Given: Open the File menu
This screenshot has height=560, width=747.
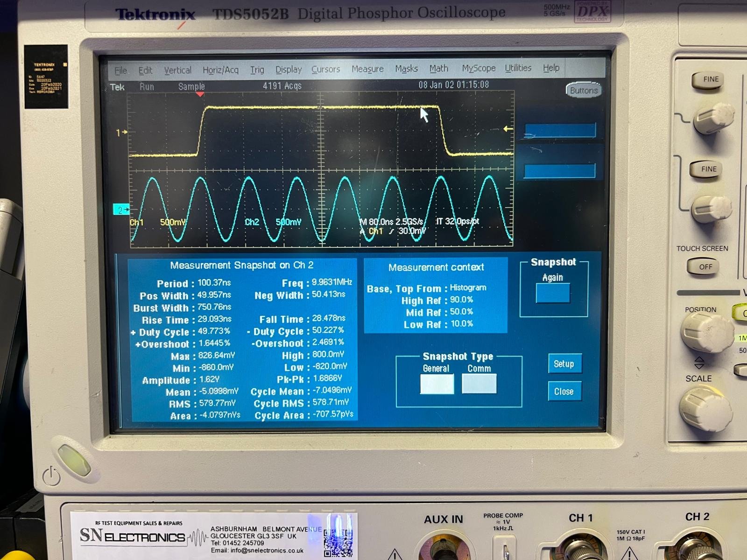Looking at the screenshot, I should [x=120, y=70].
